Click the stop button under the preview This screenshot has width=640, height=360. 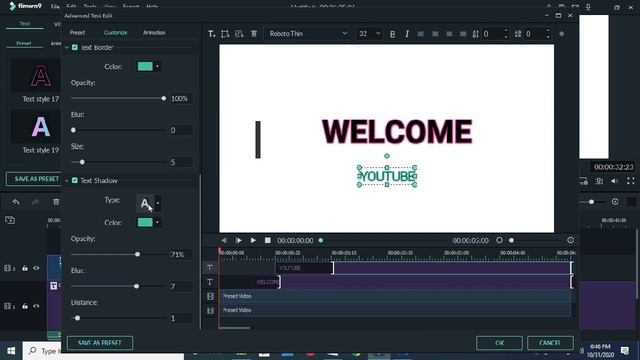pos(268,240)
